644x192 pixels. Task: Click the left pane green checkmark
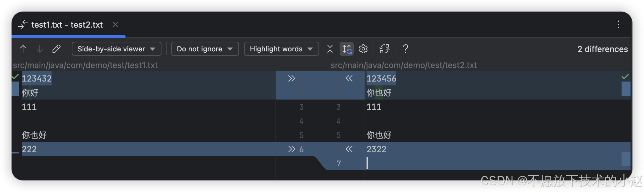pyautogui.click(x=15, y=77)
